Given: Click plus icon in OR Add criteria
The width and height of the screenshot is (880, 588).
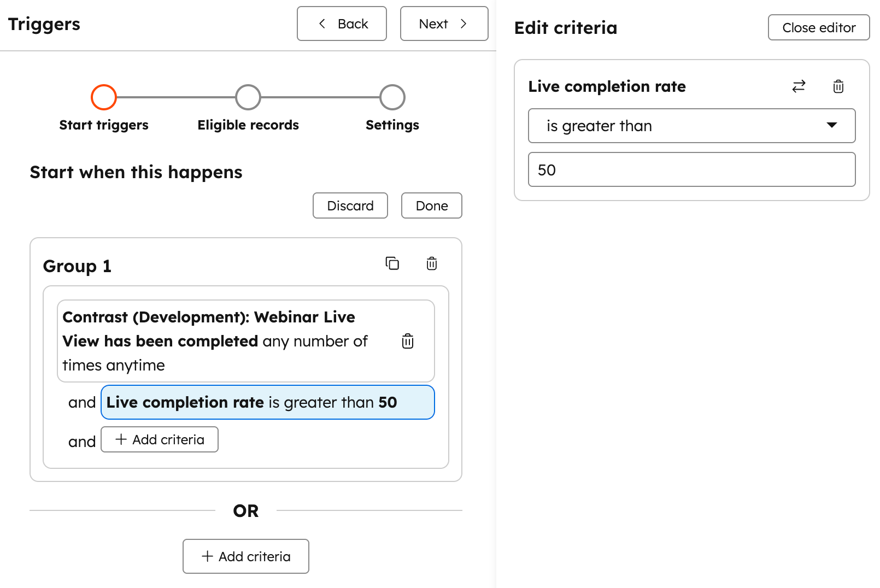Looking at the screenshot, I should pos(207,556).
